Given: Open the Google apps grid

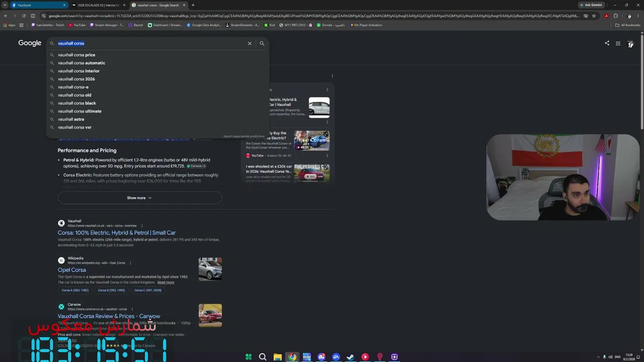Looking at the screenshot, I should point(618,43).
